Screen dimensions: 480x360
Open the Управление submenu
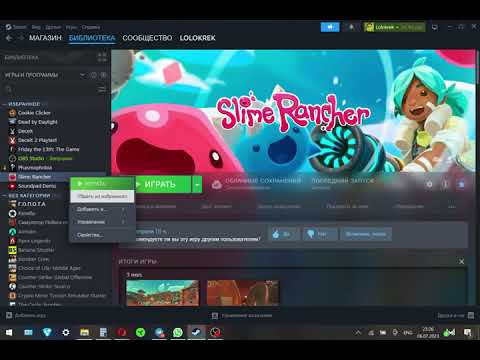[x=102, y=222]
